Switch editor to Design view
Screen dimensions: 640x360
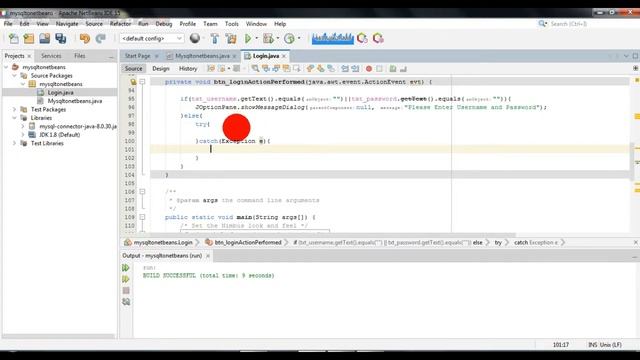161,69
